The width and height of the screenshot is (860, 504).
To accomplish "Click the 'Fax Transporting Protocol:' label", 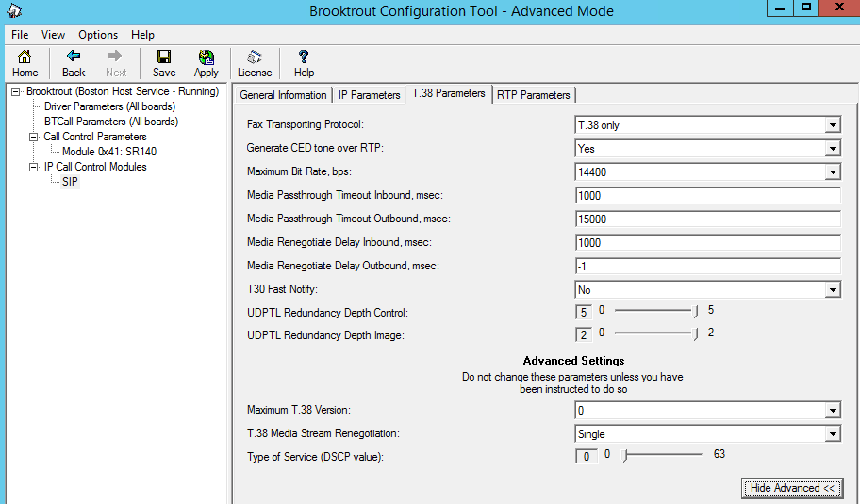I will [306, 124].
